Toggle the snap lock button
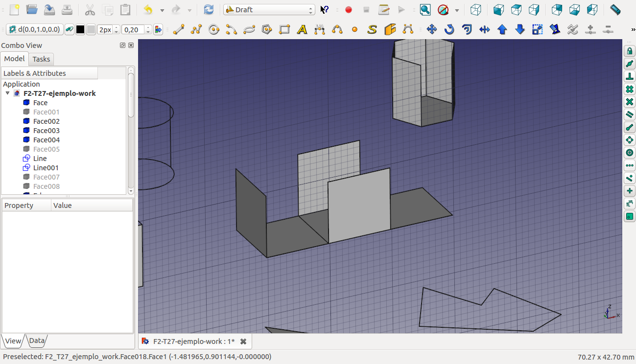This screenshot has width=636, height=364. tap(630, 51)
